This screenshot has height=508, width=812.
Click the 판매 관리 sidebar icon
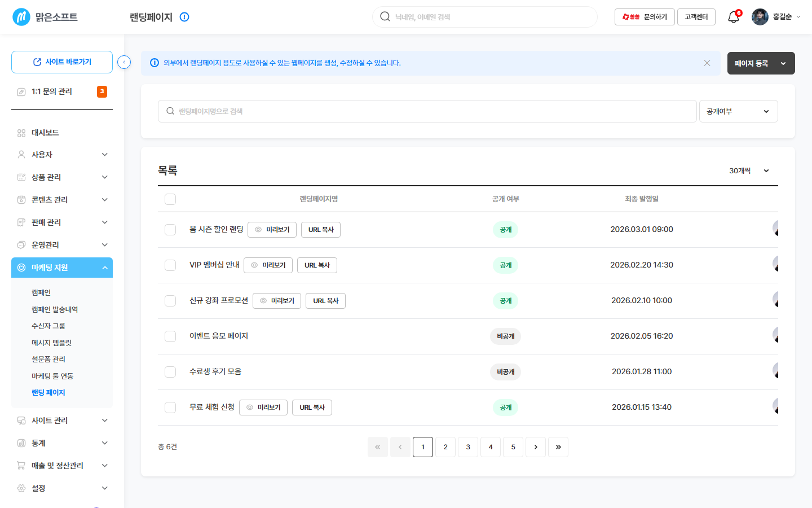[x=21, y=222]
